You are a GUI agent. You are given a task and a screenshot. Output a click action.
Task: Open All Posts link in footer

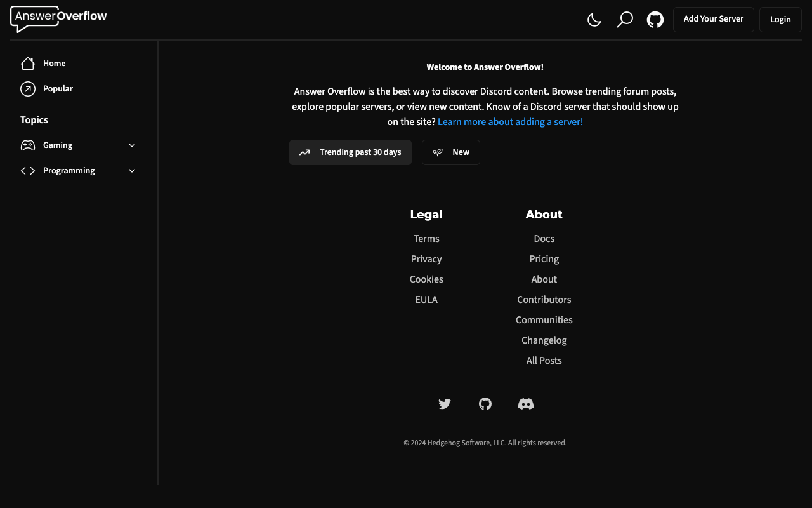click(544, 361)
